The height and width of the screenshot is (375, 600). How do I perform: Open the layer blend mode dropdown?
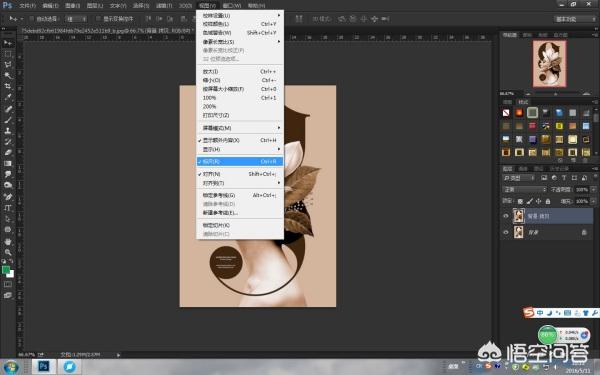[524, 189]
